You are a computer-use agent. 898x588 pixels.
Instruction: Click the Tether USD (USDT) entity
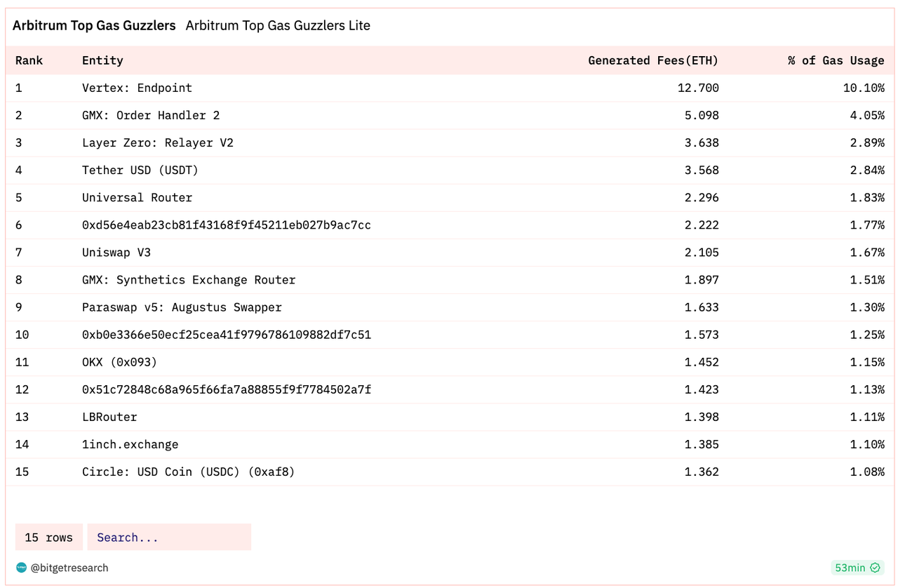[x=140, y=170]
